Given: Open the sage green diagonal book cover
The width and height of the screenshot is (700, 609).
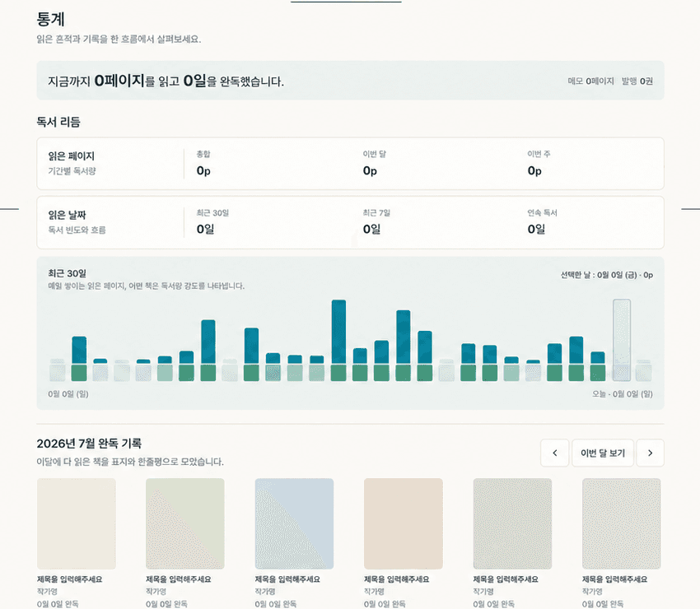Looking at the screenshot, I should point(185,523).
